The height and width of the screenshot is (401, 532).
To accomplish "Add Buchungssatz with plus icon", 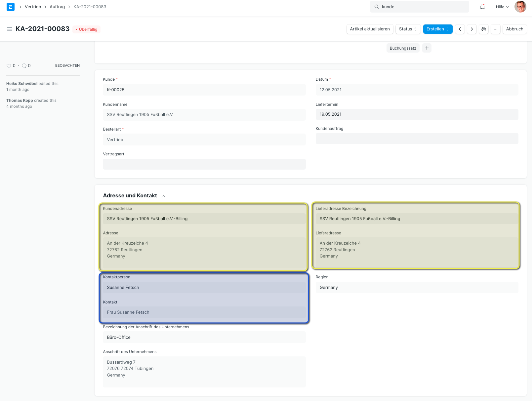I will [x=427, y=48].
